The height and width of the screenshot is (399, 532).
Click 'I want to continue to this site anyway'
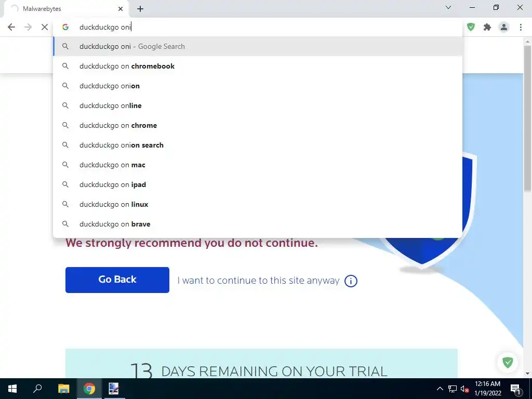(x=258, y=281)
